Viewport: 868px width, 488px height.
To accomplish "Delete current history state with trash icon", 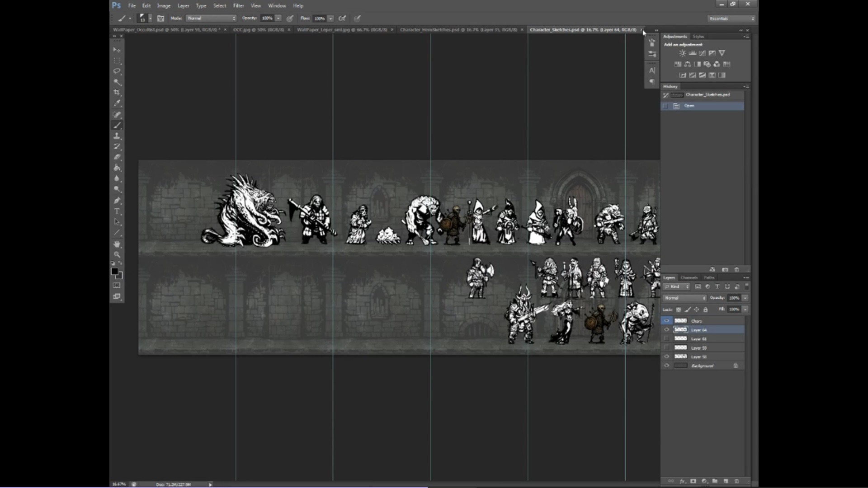I will pyautogui.click(x=736, y=270).
